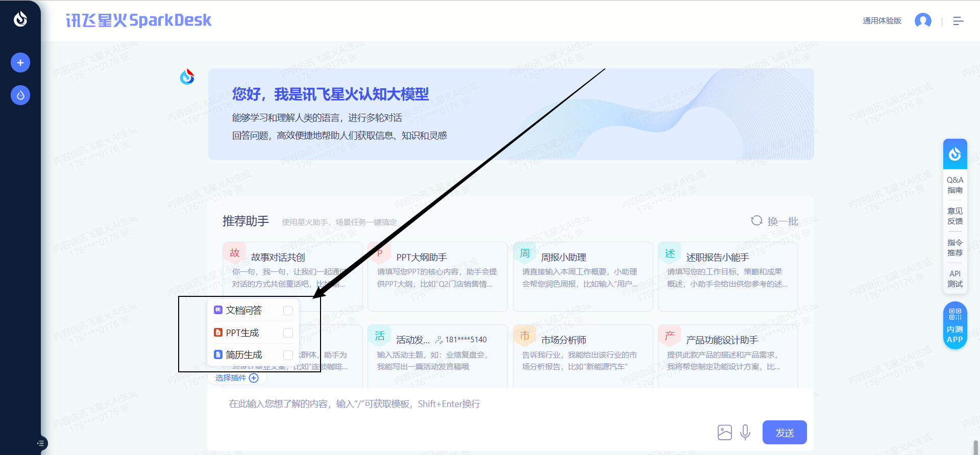
Task: Select PPT生成 plugin entry
Action: (x=253, y=333)
